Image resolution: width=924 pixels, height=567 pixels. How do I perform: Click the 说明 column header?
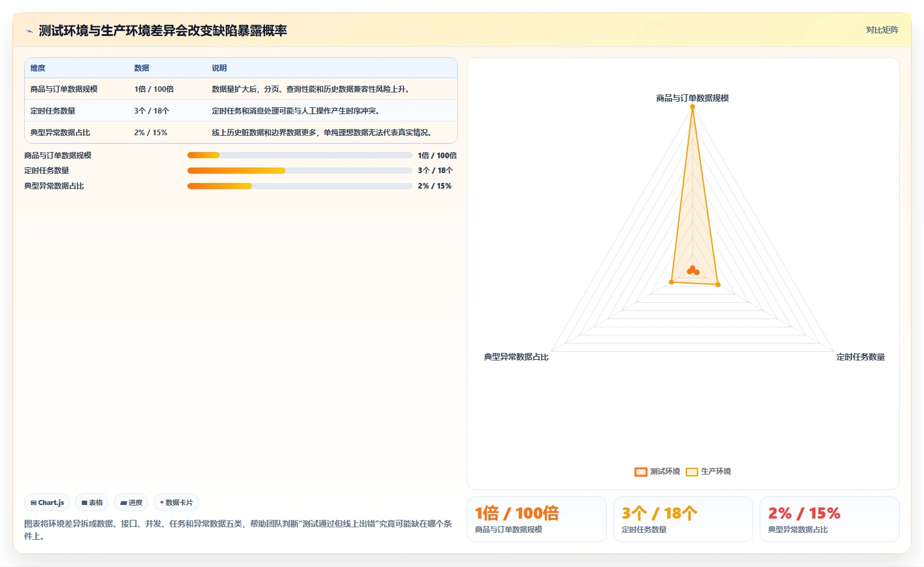click(219, 68)
